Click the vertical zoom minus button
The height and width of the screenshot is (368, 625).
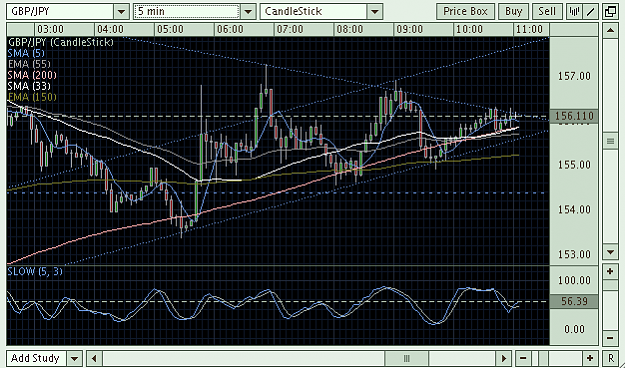click(610, 338)
